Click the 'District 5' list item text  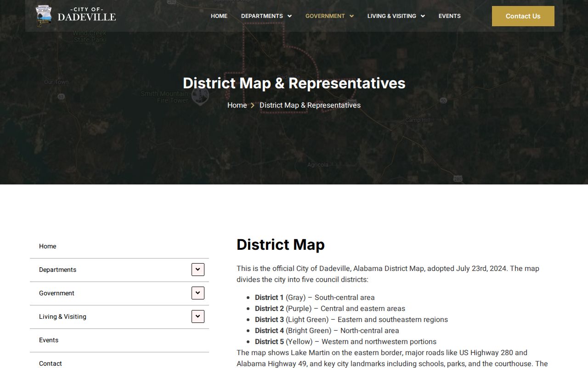click(x=345, y=342)
